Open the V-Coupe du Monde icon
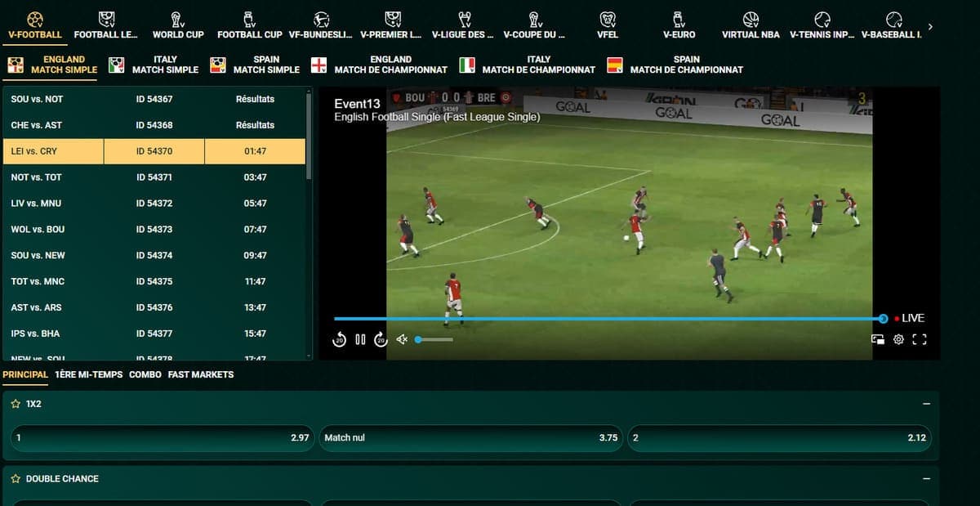The width and height of the screenshot is (980, 506). (x=535, y=19)
